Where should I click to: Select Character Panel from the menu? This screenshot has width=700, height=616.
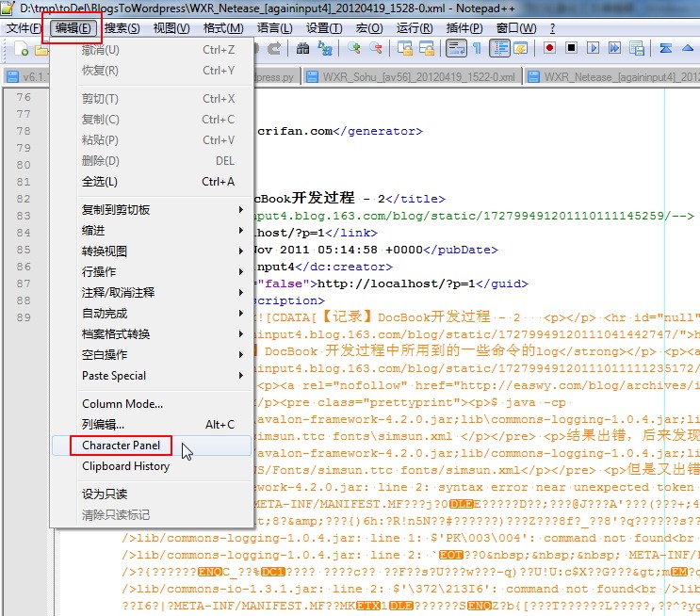pyautogui.click(x=121, y=446)
